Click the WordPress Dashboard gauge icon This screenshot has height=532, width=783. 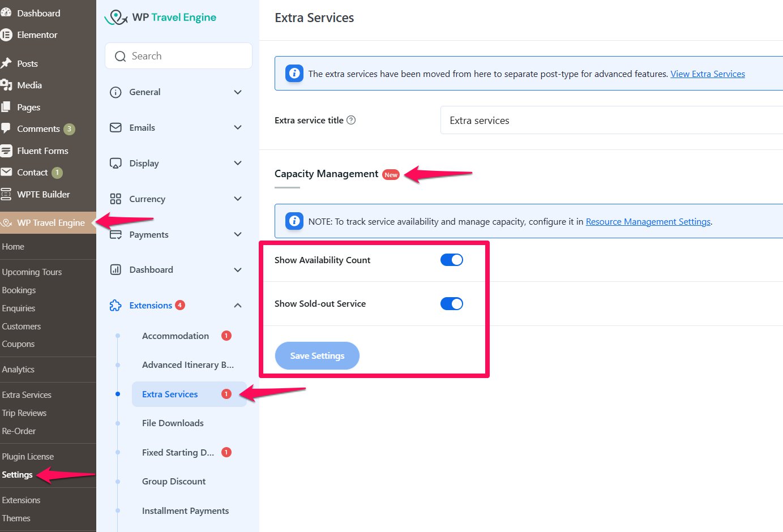tap(6, 13)
